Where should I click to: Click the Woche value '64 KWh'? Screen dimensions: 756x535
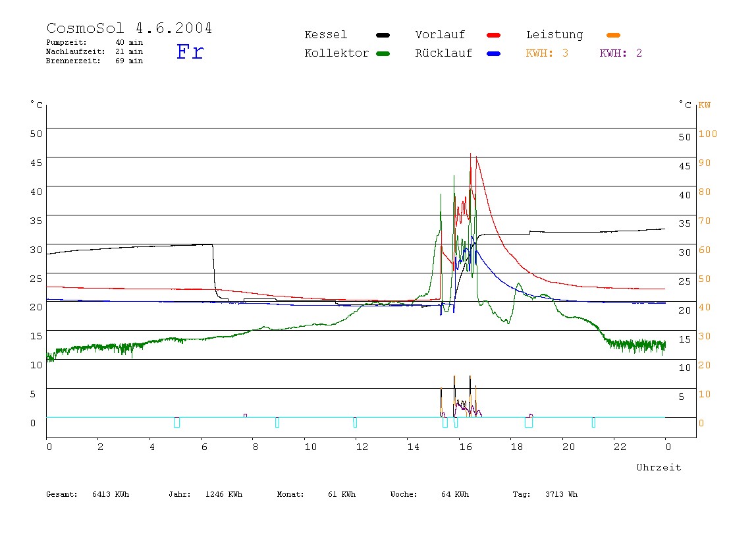click(455, 494)
